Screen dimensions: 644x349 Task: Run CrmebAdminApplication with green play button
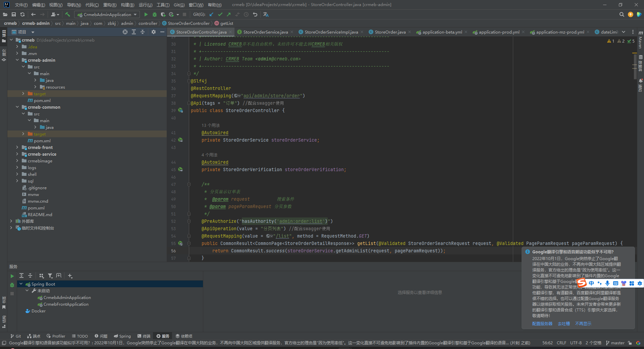point(146,14)
